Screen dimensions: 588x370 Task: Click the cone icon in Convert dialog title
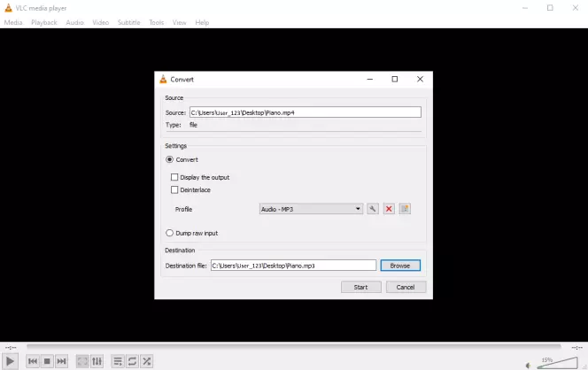point(163,79)
